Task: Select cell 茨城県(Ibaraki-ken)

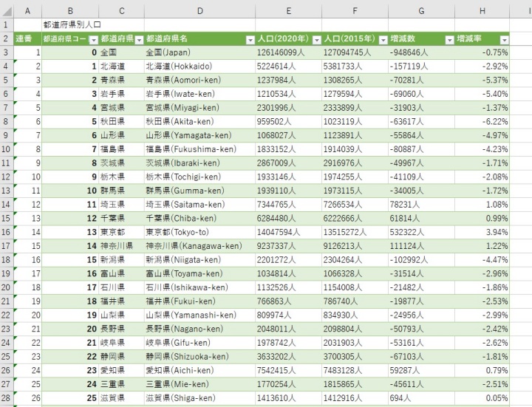Action: tap(199, 163)
